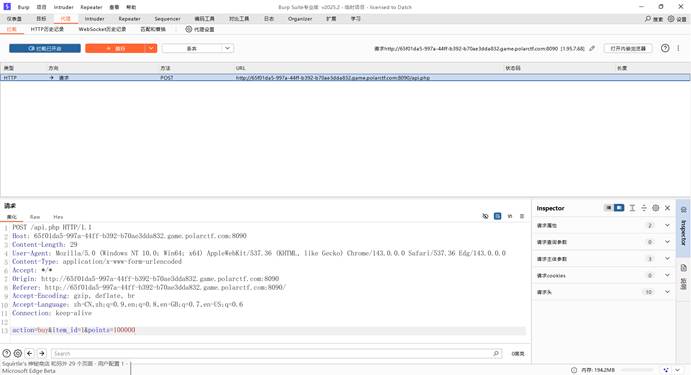This screenshot has width=691, height=375.
Task: Open the global settings gear
Action: coord(671,19)
